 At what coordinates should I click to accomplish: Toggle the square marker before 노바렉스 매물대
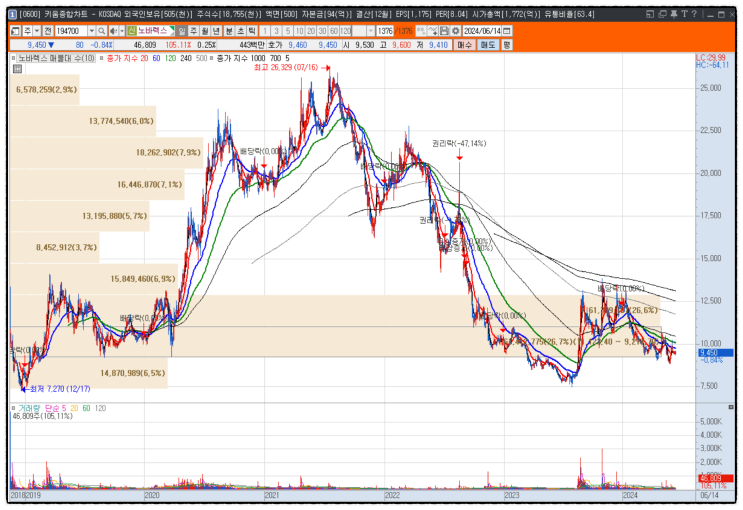pyautogui.click(x=14, y=58)
